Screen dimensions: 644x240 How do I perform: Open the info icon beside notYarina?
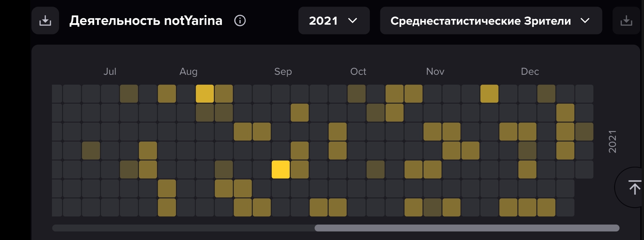tap(240, 20)
